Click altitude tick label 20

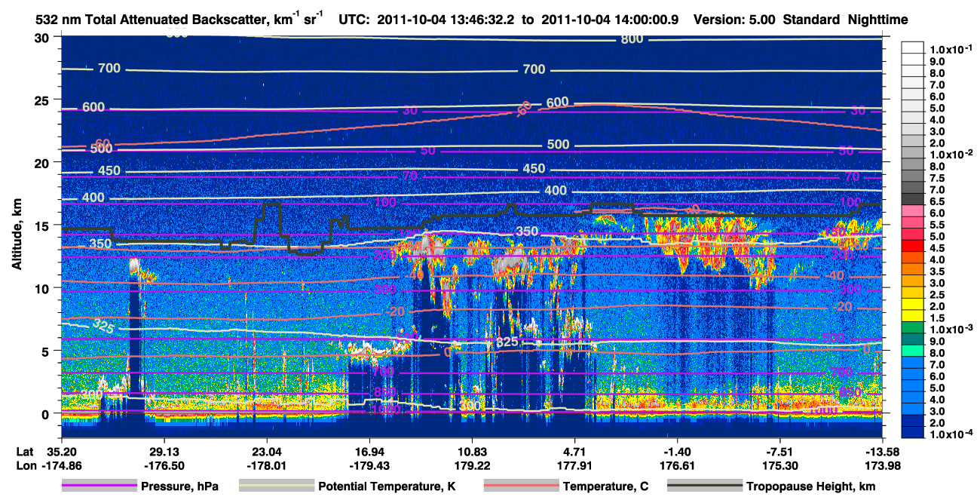[43, 162]
